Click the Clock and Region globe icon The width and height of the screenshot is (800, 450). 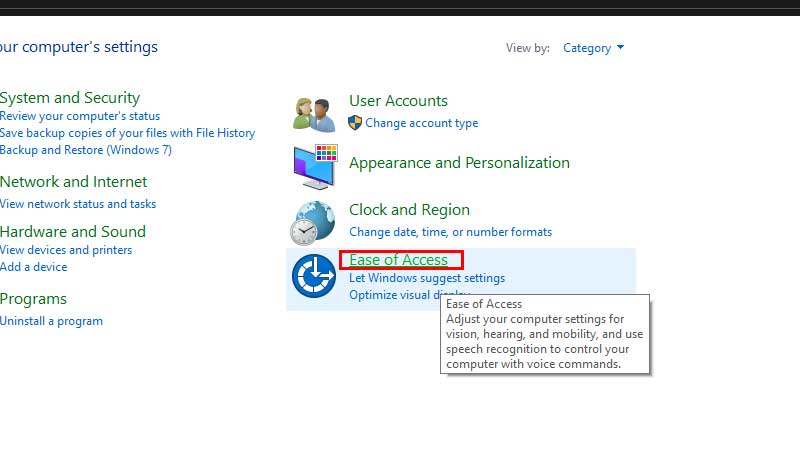click(x=313, y=223)
